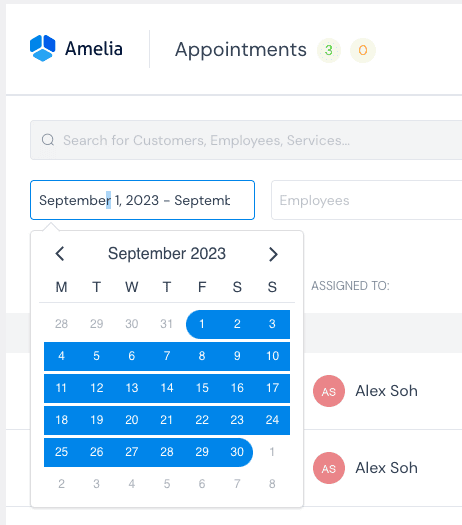
Task: Click the orange pending count badge
Action: point(363,51)
